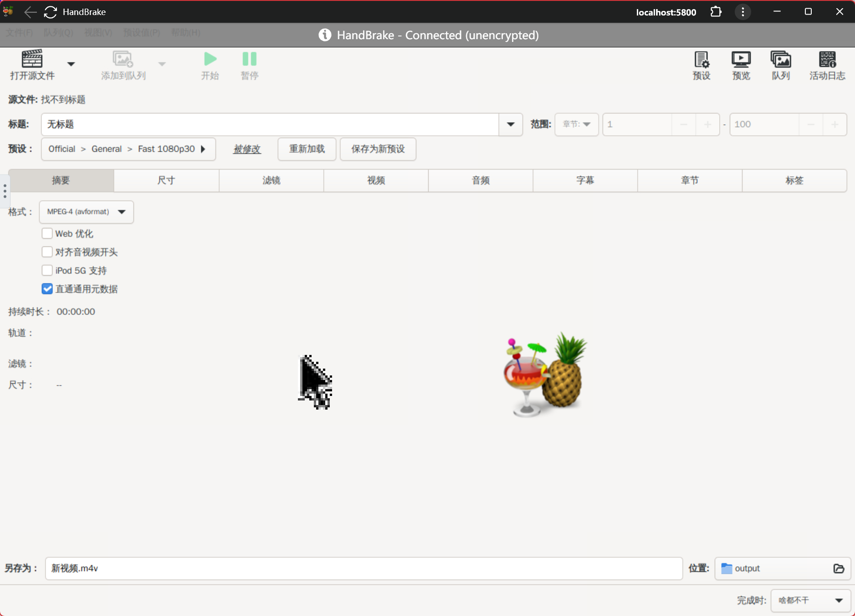Increase the start chapter value 1
This screenshot has height=616, width=855.
[707, 124]
